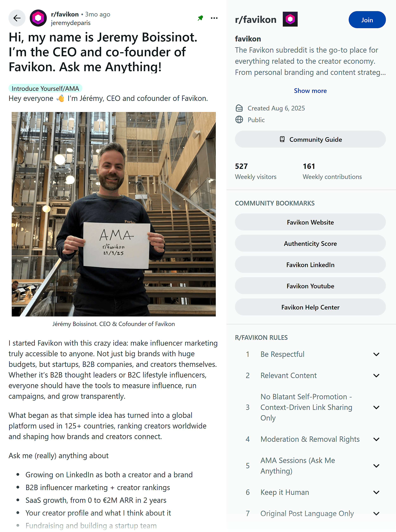The width and height of the screenshot is (396, 532).
Task: Click the created-date icon in the sidebar
Action: (239, 108)
